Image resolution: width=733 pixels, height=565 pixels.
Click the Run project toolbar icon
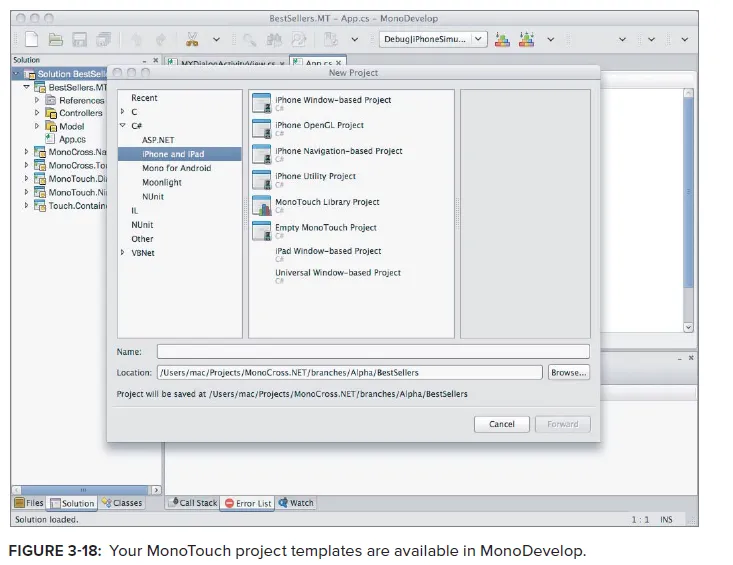tap(526, 40)
